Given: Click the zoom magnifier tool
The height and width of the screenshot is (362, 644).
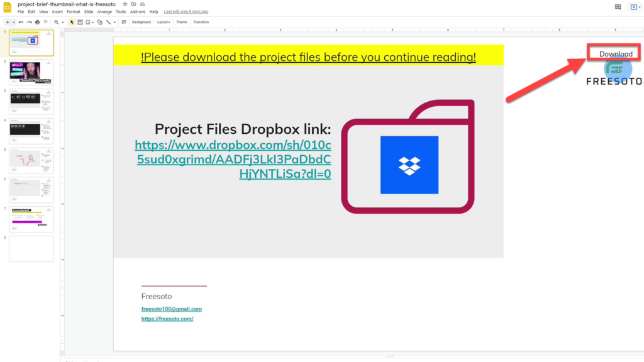Looking at the screenshot, I should click(x=57, y=22).
